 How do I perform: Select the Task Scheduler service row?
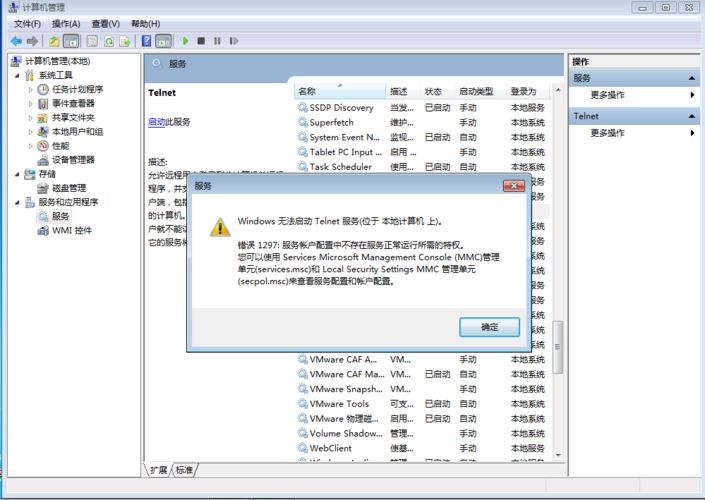pyautogui.click(x=423, y=167)
